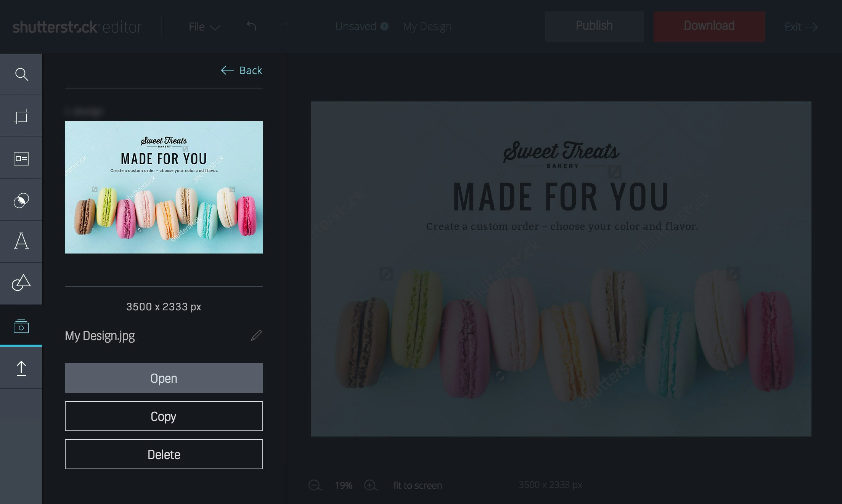Open the shapes and elements tool
This screenshot has width=842, height=504.
tap(21, 283)
